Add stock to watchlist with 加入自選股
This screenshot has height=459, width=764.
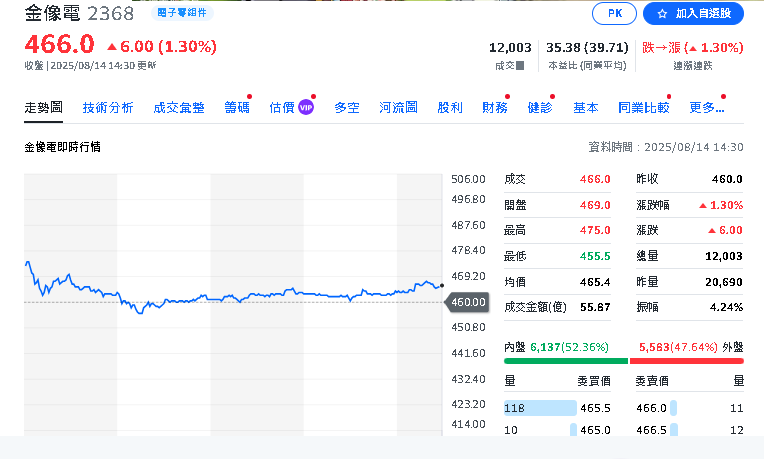693,13
